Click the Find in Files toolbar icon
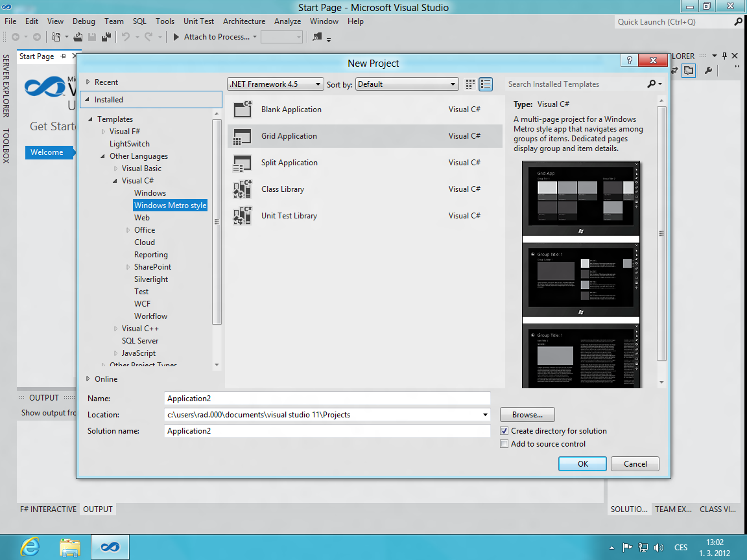Viewport: 747px width, 560px height. [317, 37]
